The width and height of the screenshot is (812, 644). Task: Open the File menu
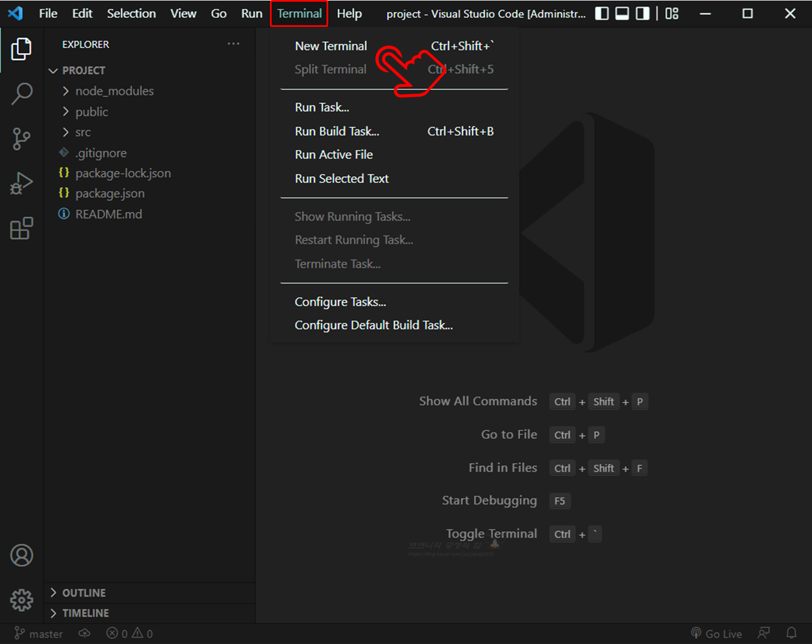tap(48, 13)
